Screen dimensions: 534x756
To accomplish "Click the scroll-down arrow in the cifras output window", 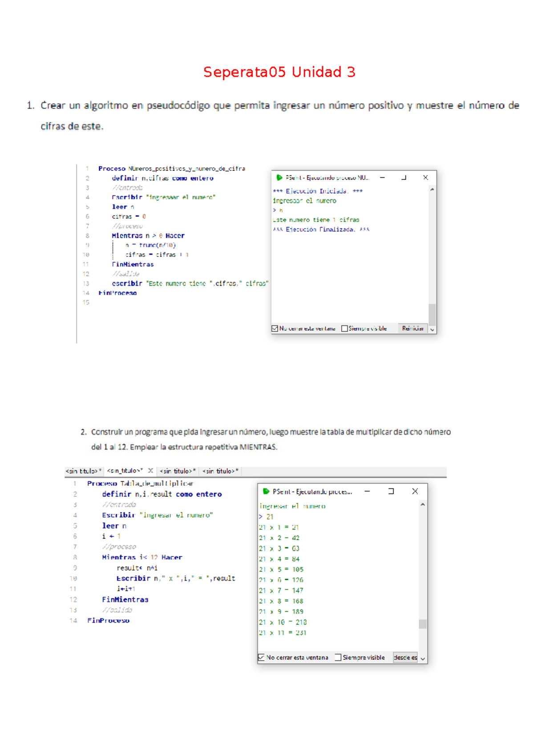I will [x=432, y=330].
